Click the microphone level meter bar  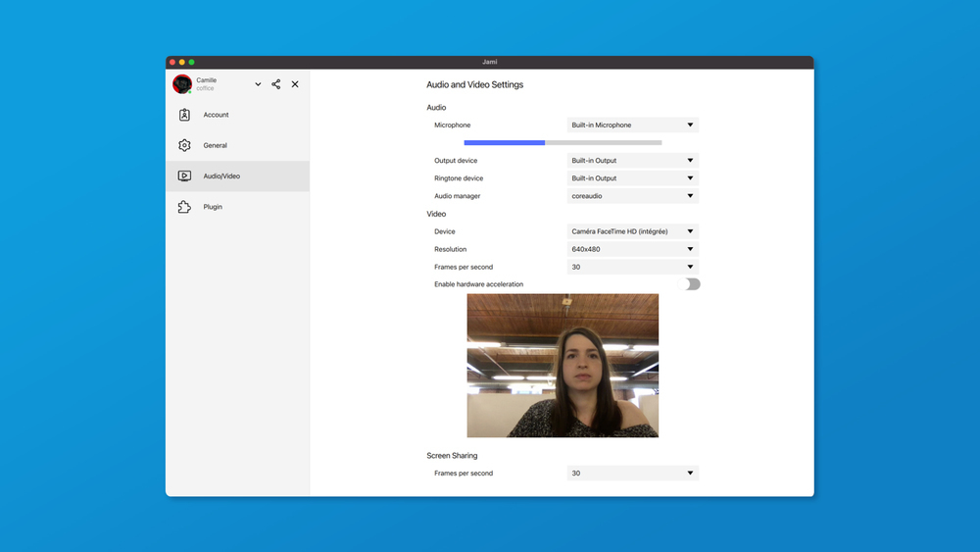(563, 142)
